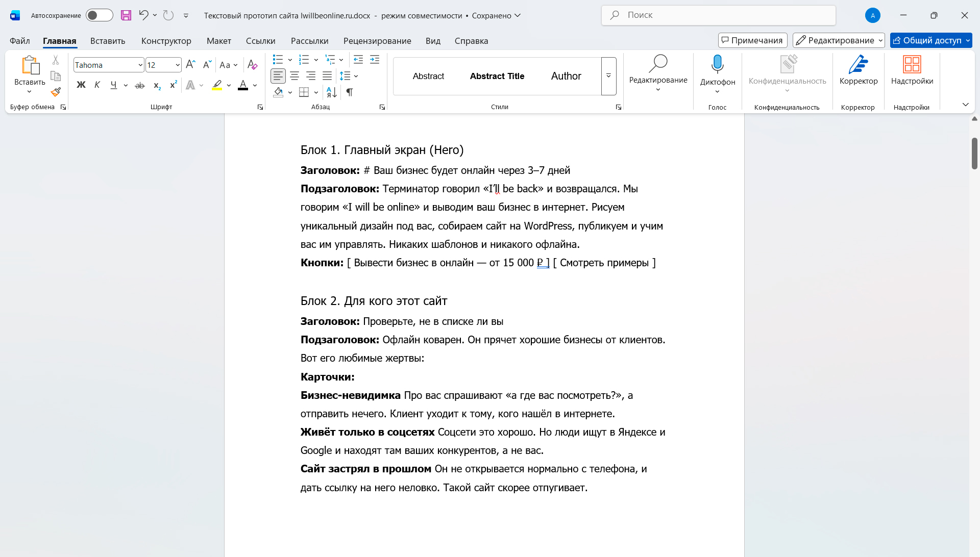Open the font size 12 dropdown

pyautogui.click(x=178, y=65)
